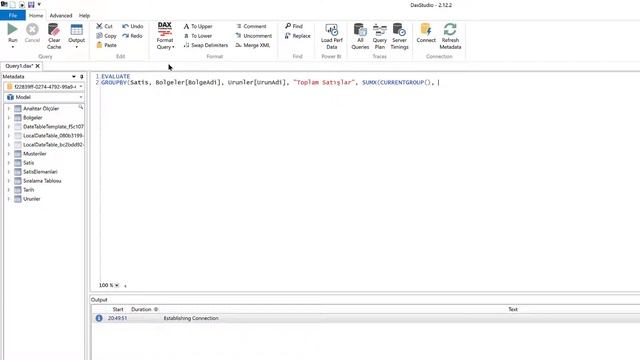
Task: Copy the selected text
Action: tap(106, 36)
